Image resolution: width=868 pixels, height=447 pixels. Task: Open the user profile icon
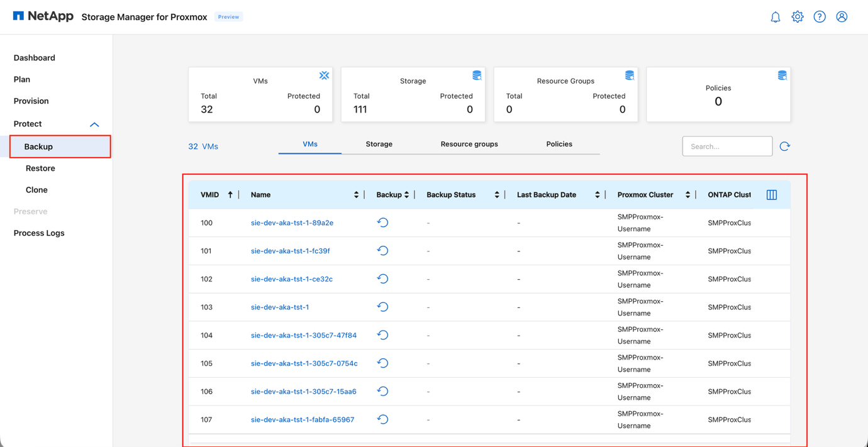(842, 16)
